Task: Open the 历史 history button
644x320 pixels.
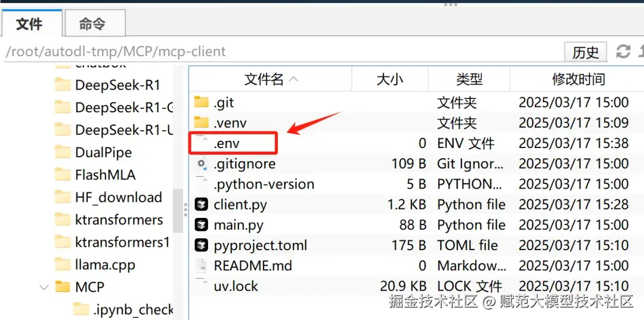Action: click(585, 52)
